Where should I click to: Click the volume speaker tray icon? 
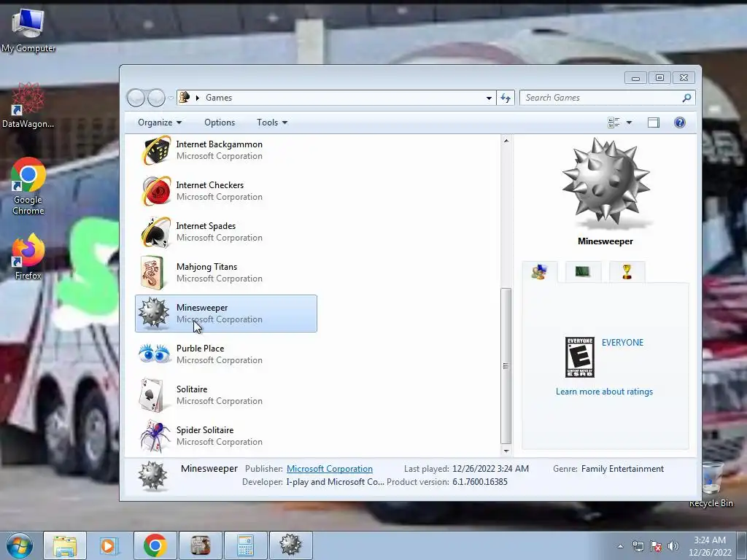pyautogui.click(x=673, y=546)
